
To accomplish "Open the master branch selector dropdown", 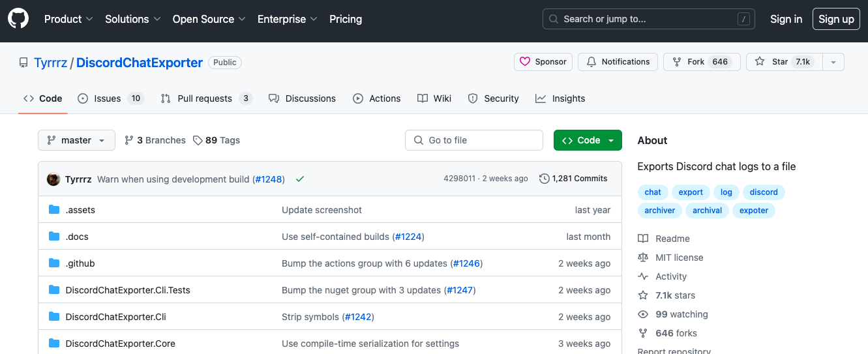I will (x=76, y=140).
